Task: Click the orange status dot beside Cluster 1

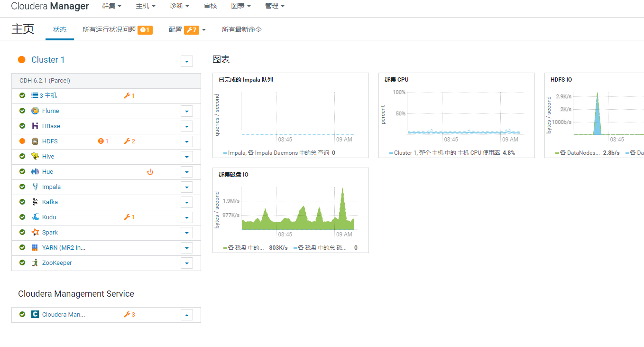Action: 21,60
